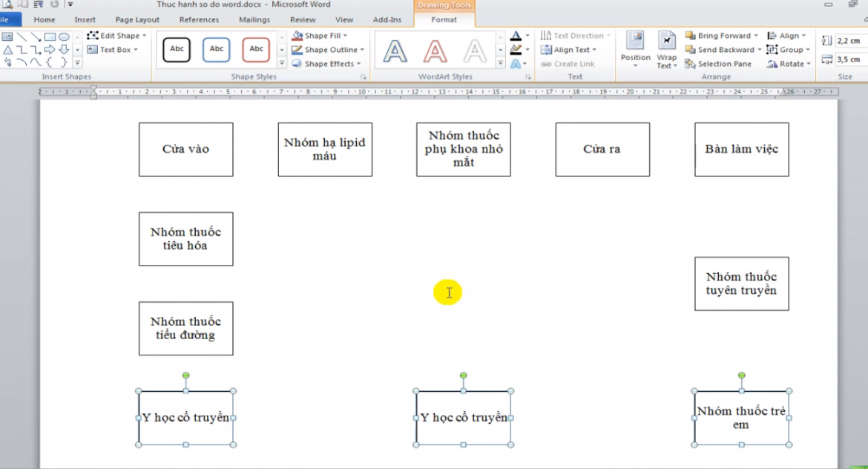The width and height of the screenshot is (868, 469).
Task: Apply the black outline Abc shape style
Action: pos(177,49)
